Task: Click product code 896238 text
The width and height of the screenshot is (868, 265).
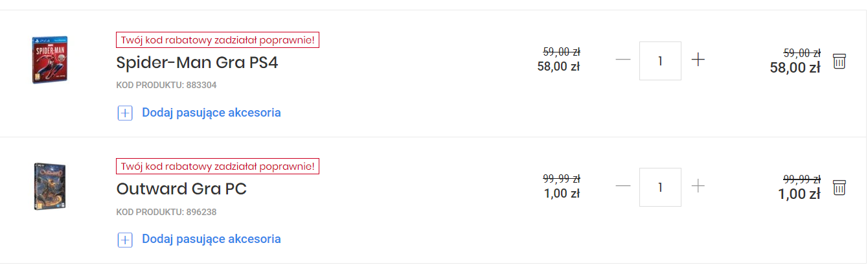Action: tap(167, 211)
